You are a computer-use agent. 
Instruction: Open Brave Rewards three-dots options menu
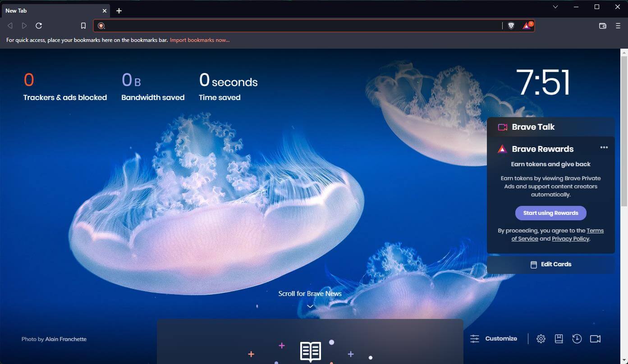(604, 147)
